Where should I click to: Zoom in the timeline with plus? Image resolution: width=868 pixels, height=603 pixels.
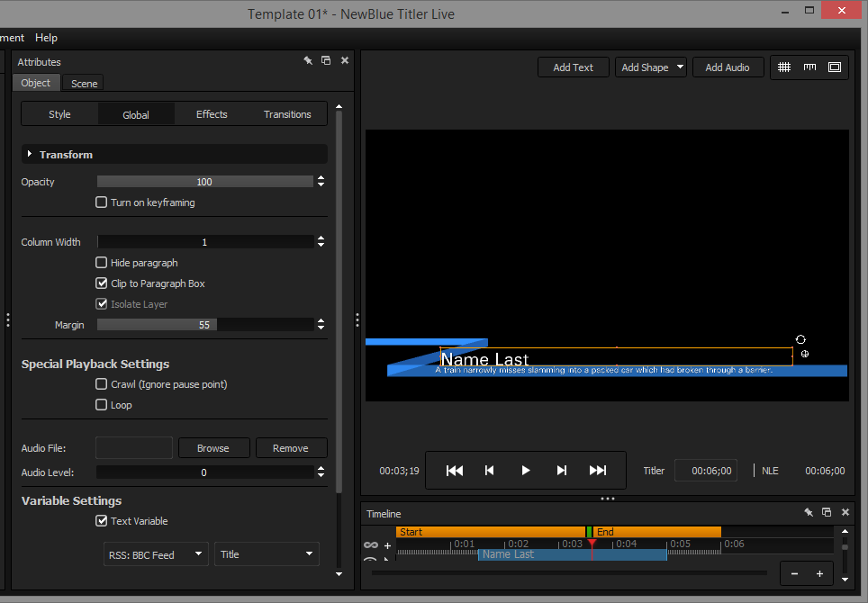click(819, 573)
